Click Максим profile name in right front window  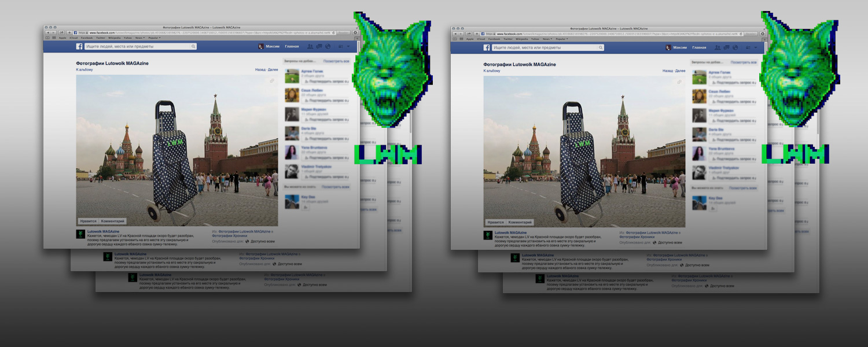[x=680, y=46]
